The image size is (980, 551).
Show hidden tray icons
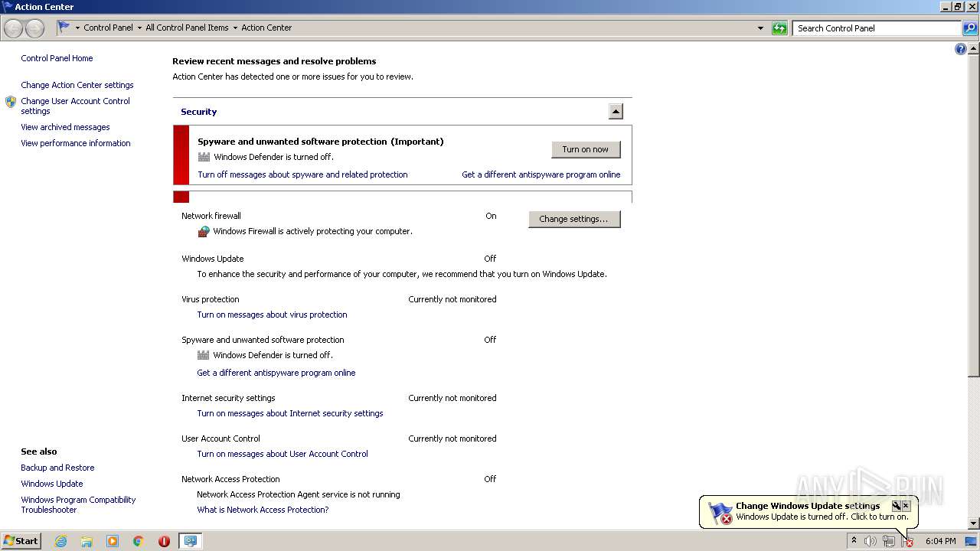click(x=854, y=541)
